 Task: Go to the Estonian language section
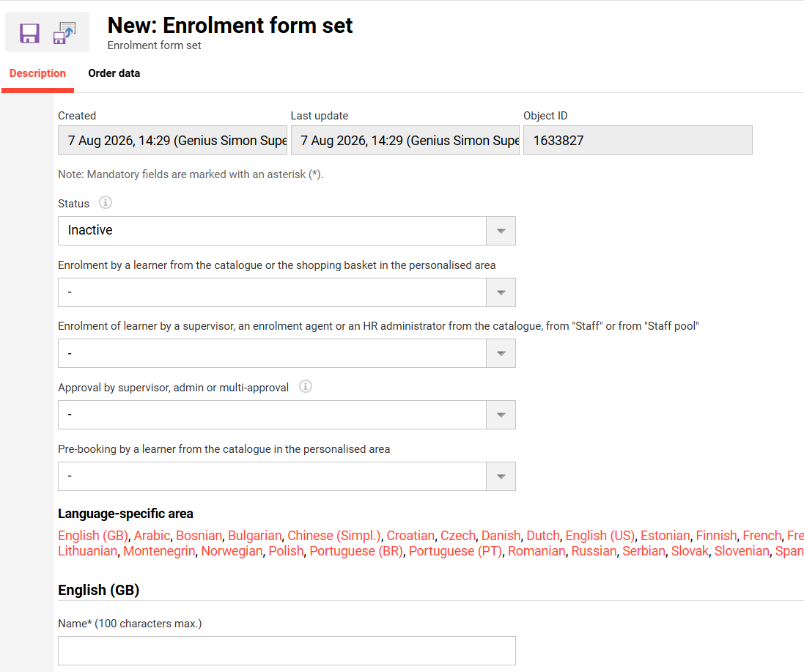pos(665,536)
